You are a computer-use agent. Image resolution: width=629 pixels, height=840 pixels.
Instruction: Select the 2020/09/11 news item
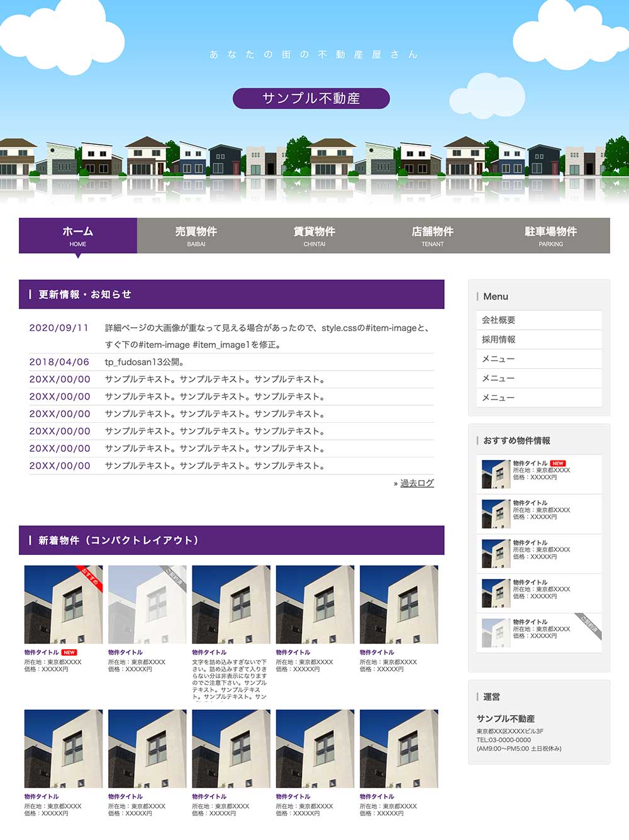[x=58, y=328]
